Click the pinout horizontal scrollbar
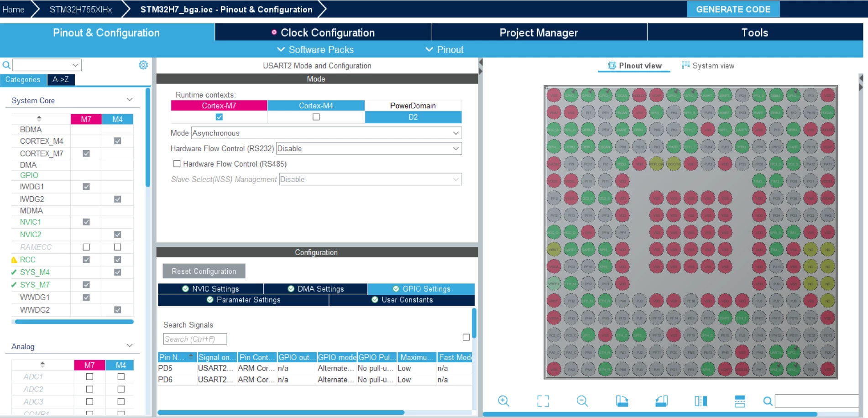The width and height of the screenshot is (868, 418). tap(650, 414)
